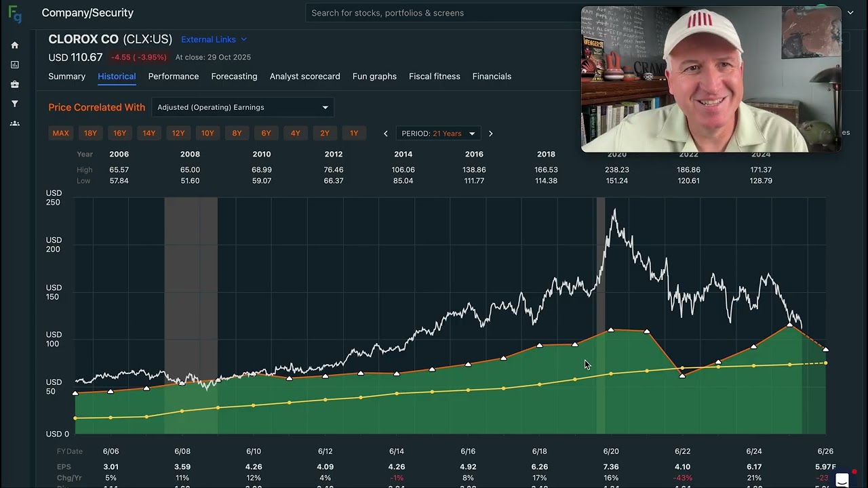Click the 6/20 earnings data point on orange line
868x488 pixels.
611,330
